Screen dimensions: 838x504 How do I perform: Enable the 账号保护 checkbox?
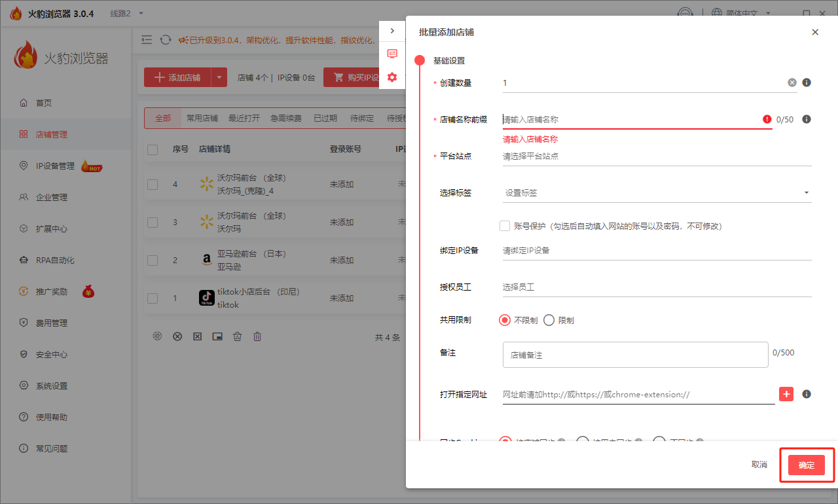tap(505, 226)
